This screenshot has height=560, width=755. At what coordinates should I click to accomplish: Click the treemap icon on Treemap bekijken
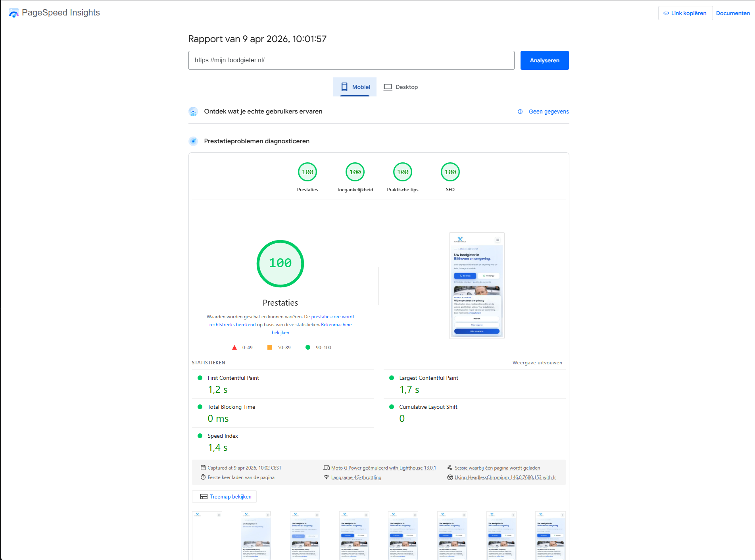pyautogui.click(x=203, y=496)
